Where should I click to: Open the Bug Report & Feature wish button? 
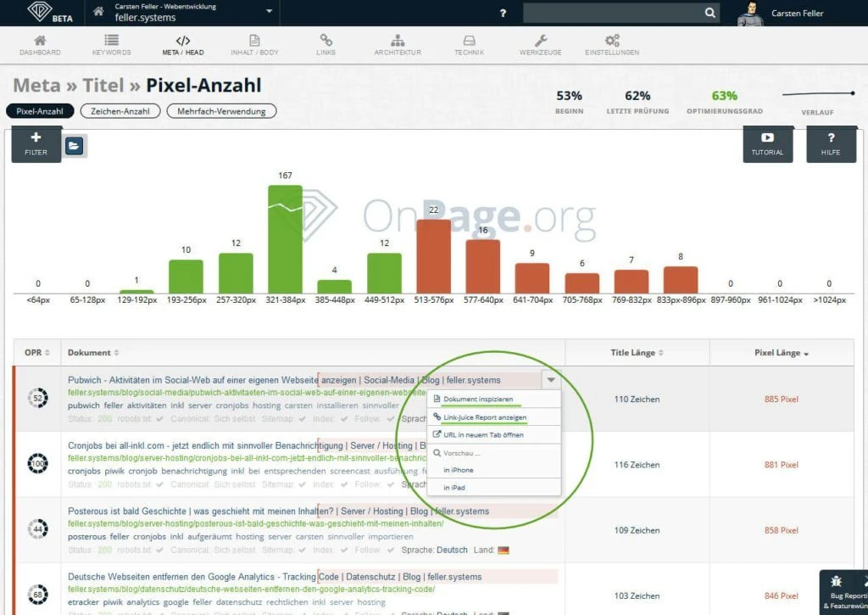click(x=843, y=592)
